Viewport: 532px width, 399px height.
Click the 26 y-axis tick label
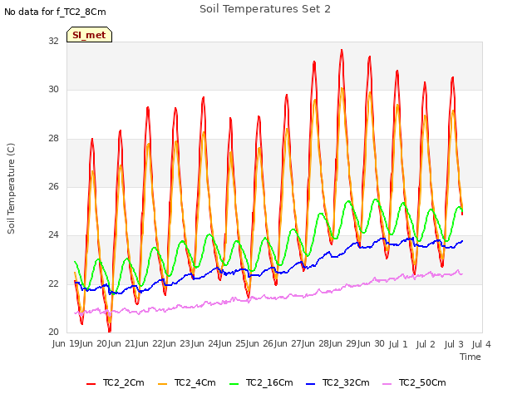coord(53,186)
